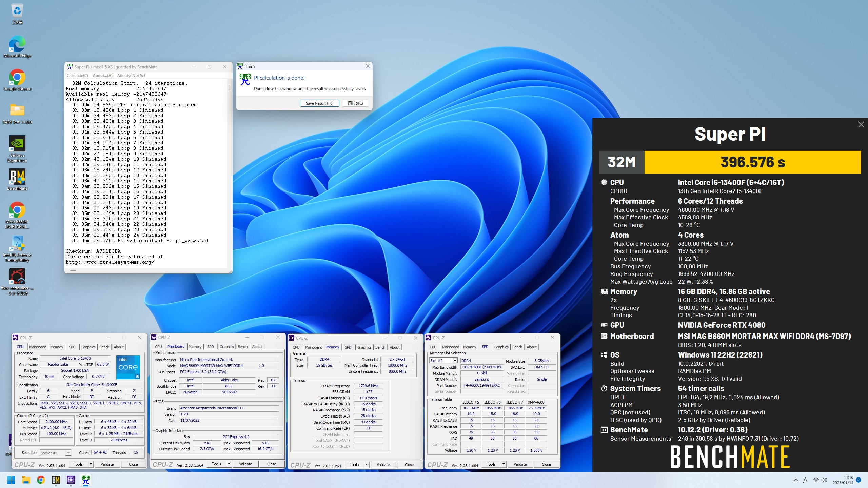Show hidden system tray icons

pyautogui.click(x=795, y=480)
